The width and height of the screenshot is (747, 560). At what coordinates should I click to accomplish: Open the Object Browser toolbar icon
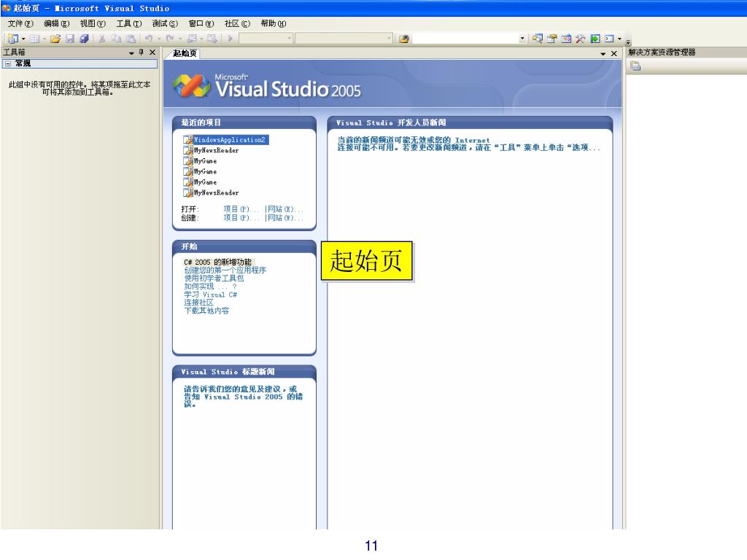pyautogui.click(x=566, y=39)
